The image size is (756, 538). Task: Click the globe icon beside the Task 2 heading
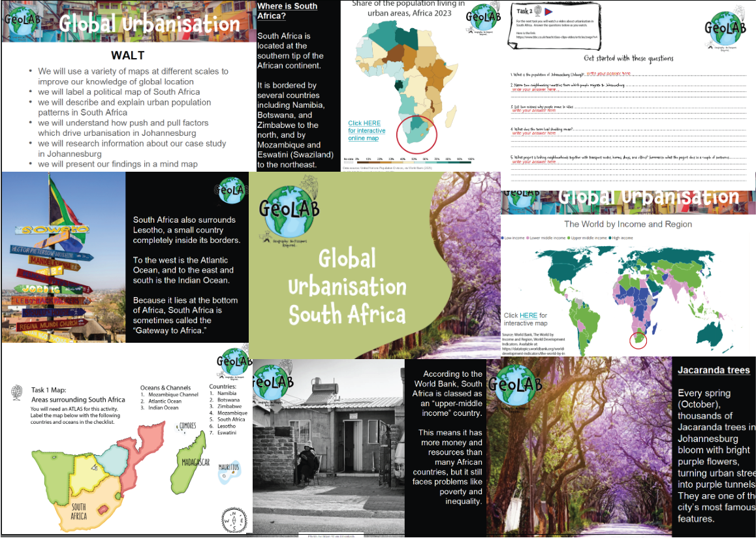537,10
